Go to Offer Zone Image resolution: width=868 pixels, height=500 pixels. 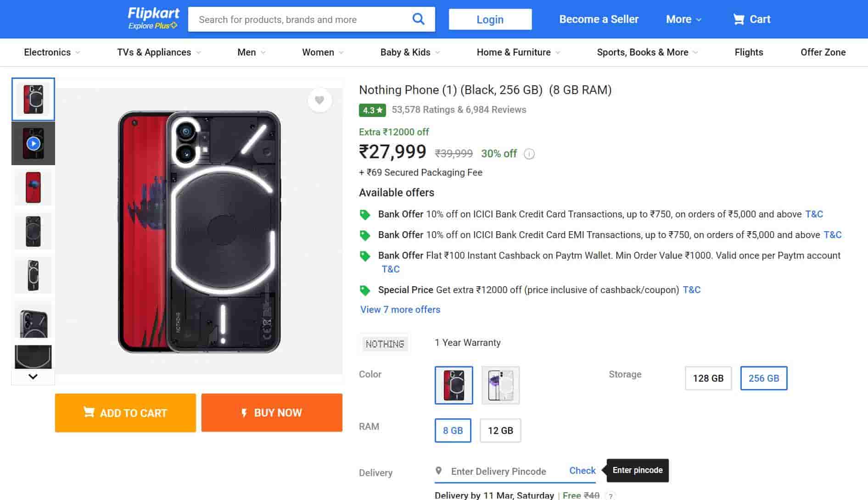click(x=823, y=52)
